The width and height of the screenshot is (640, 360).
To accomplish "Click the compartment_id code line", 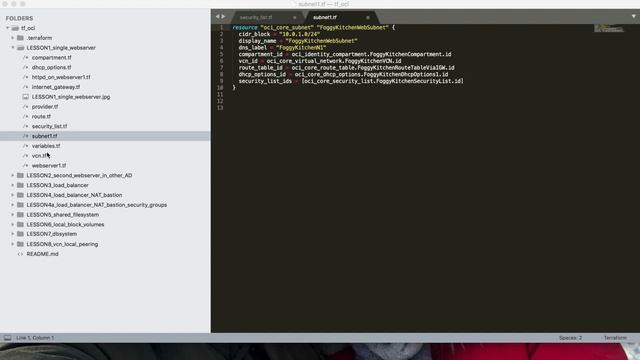I will click(345, 54).
